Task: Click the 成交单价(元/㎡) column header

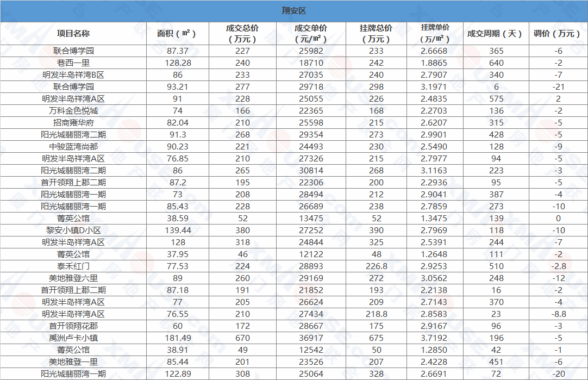Action: [311, 33]
